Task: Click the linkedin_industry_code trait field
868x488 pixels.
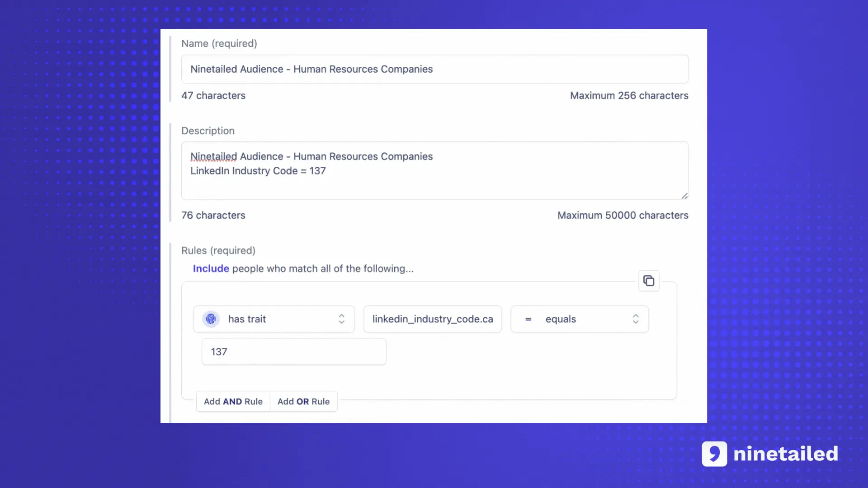Action: [x=433, y=319]
